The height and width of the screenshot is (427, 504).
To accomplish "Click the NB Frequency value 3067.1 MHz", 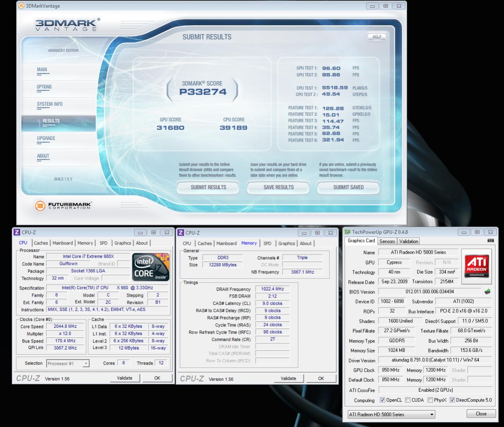I will (x=302, y=272).
